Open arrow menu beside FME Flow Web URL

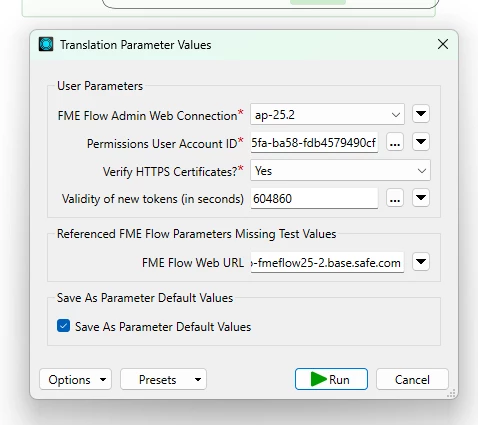coord(421,262)
